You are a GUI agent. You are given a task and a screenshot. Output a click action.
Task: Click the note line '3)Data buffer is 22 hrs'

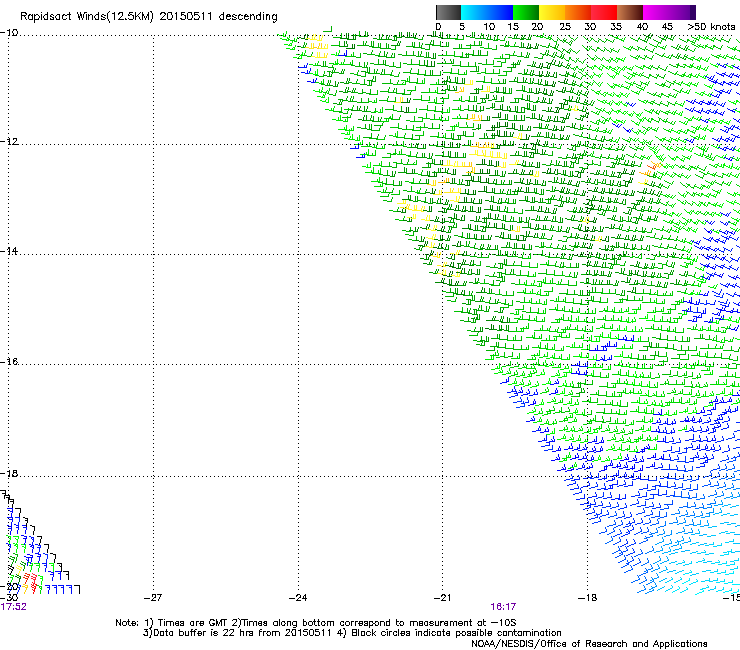[x=352, y=633]
